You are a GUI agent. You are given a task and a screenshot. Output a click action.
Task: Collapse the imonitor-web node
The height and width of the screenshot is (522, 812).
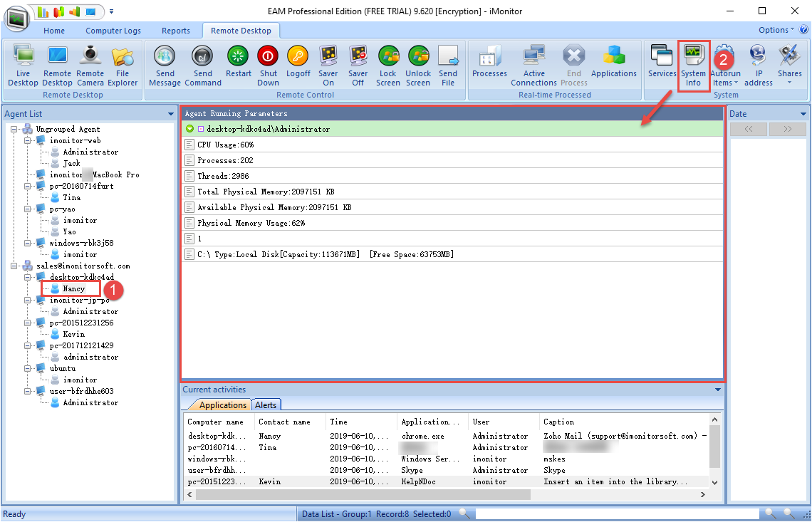(28, 140)
